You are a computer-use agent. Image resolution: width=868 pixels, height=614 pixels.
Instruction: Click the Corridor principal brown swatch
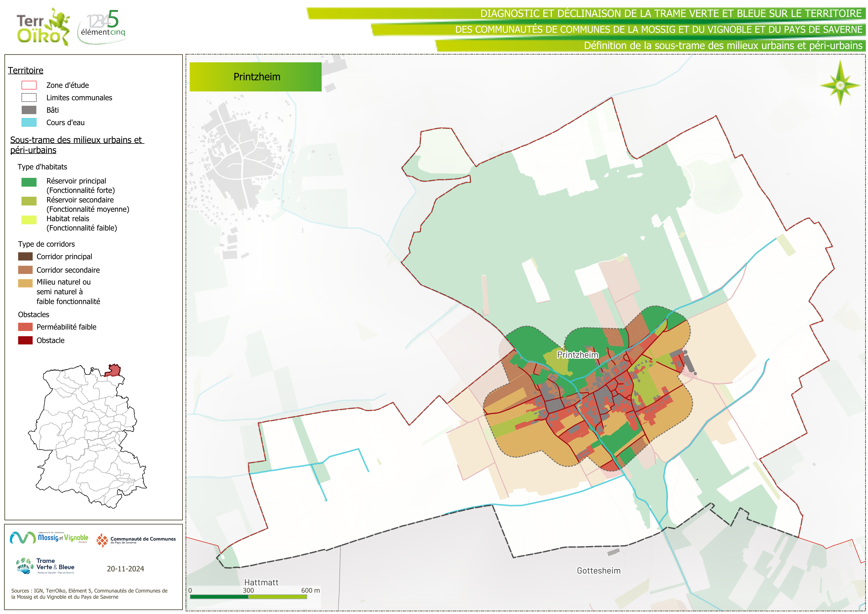[25, 256]
